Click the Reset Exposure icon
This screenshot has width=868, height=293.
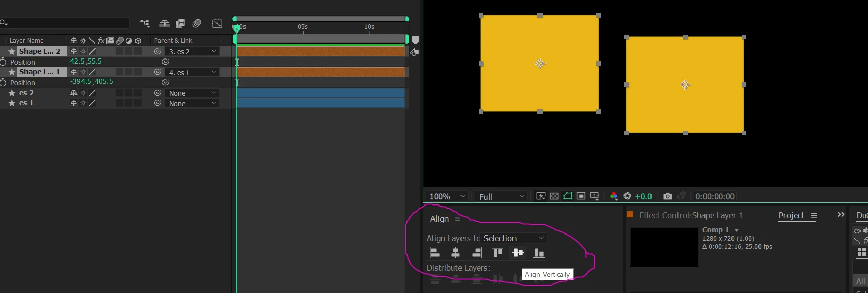pyautogui.click(x=627, y=196)
